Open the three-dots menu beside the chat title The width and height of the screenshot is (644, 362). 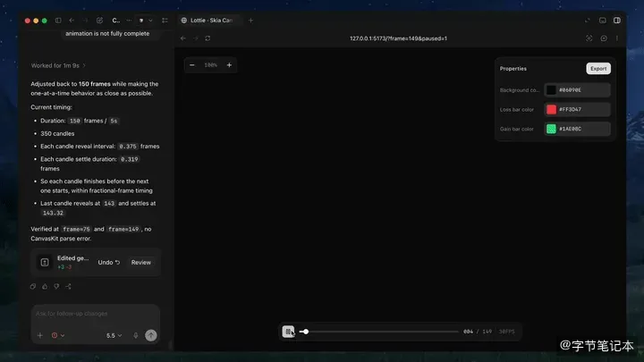(129, 20)
